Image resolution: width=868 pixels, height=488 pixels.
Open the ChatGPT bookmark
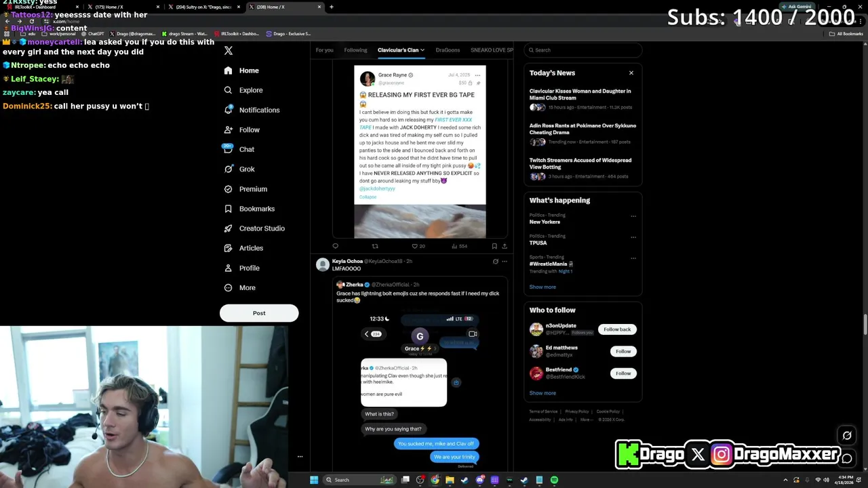tap(94, 34)
